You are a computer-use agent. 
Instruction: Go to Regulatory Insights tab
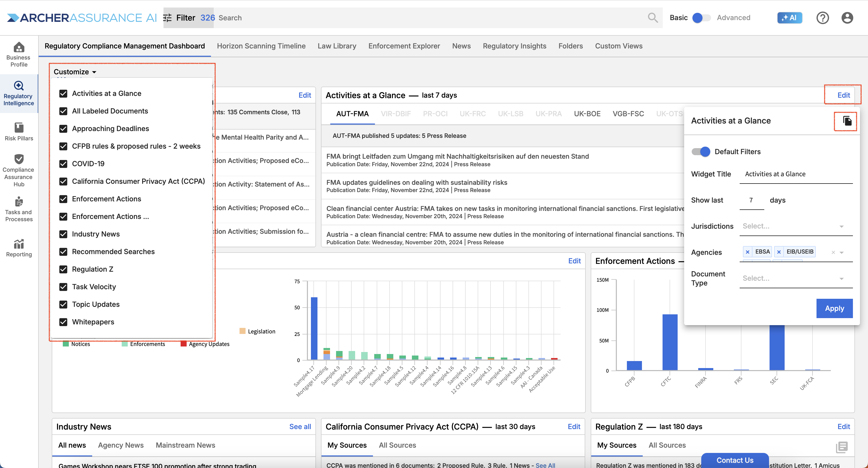[x=514, y=46]
